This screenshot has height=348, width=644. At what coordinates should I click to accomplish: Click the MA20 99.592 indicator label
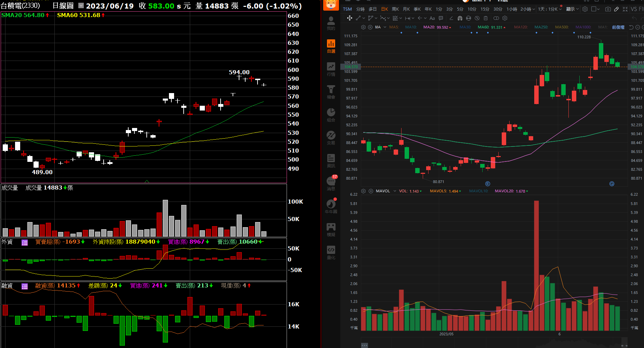click(437, 27)
